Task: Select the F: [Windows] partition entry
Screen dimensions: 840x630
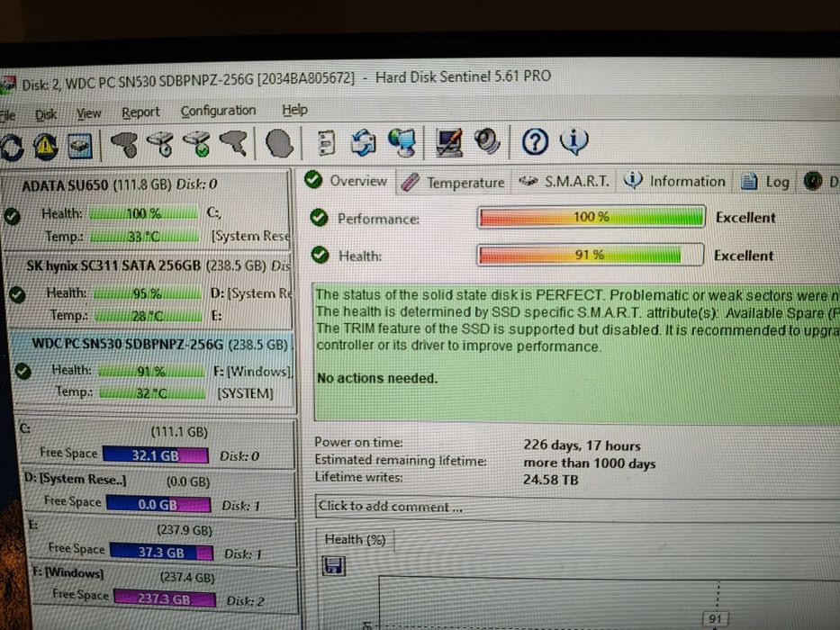Action: (165, 589)
